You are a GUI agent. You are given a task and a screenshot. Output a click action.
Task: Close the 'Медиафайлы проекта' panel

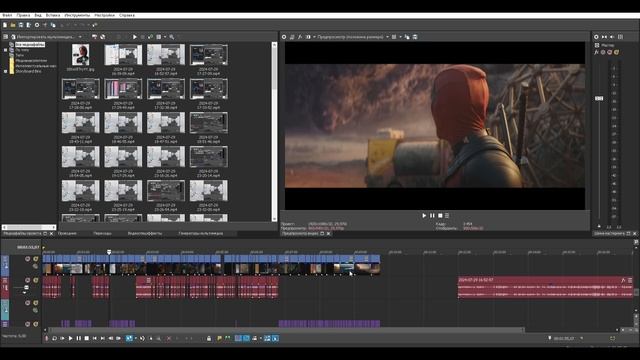(51, 233)
